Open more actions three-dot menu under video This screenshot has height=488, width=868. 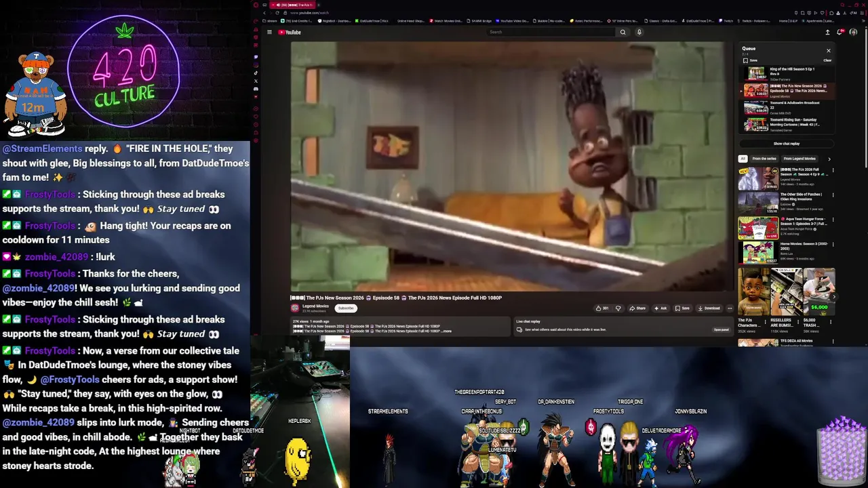click(x=730, y=308)
